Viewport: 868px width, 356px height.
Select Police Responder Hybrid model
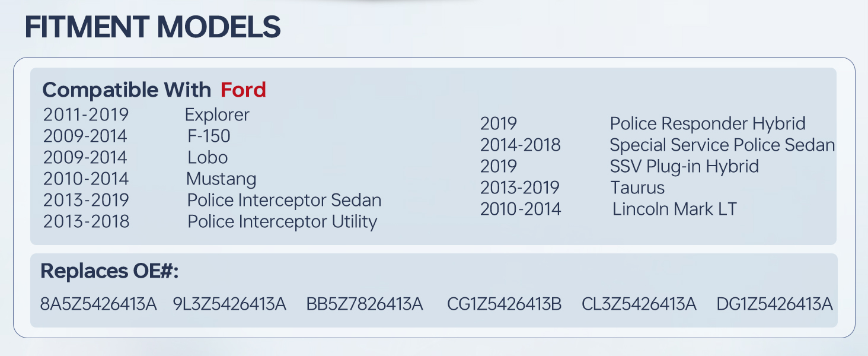point(707,123)
